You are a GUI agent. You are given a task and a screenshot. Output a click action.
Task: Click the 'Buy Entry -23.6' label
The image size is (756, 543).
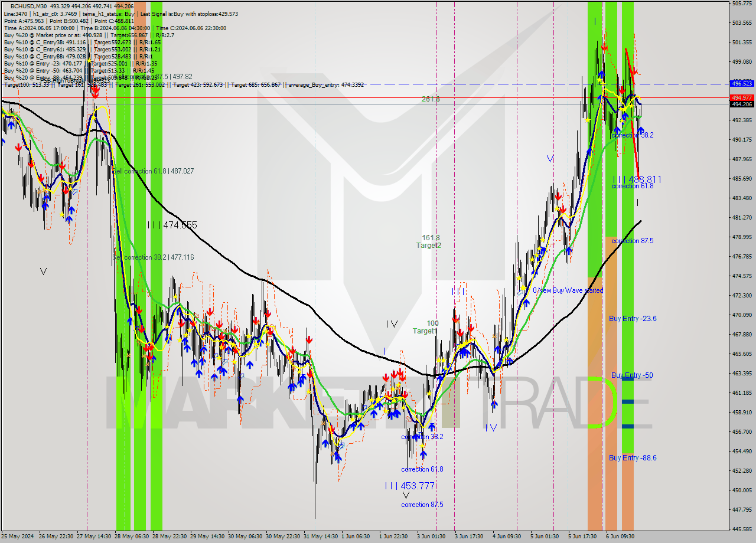click(x=633, y=319)
